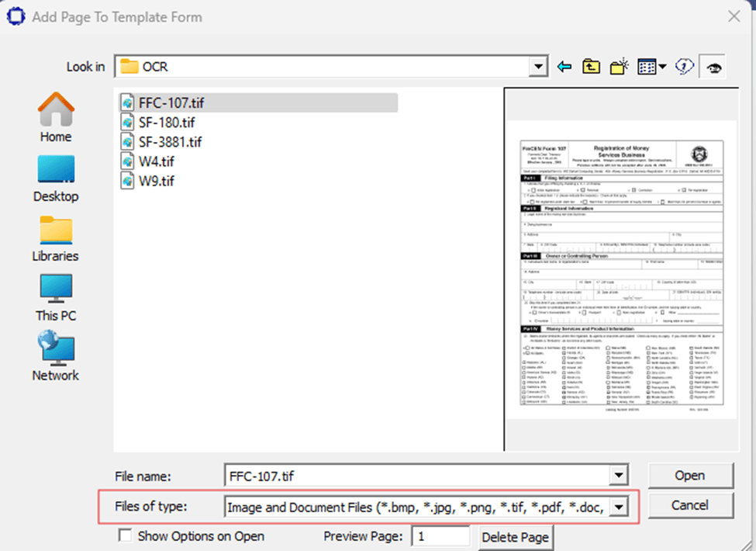Screen dimensions: 756x551
Task: Click the Preview Page number field
Action: tap(439, 535)
